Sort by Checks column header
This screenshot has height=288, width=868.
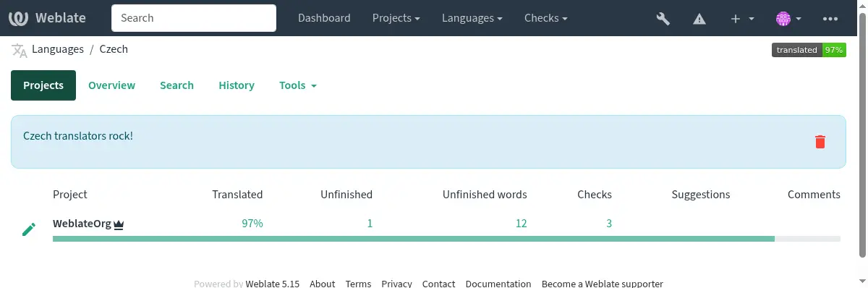click(x=595, y=194)
